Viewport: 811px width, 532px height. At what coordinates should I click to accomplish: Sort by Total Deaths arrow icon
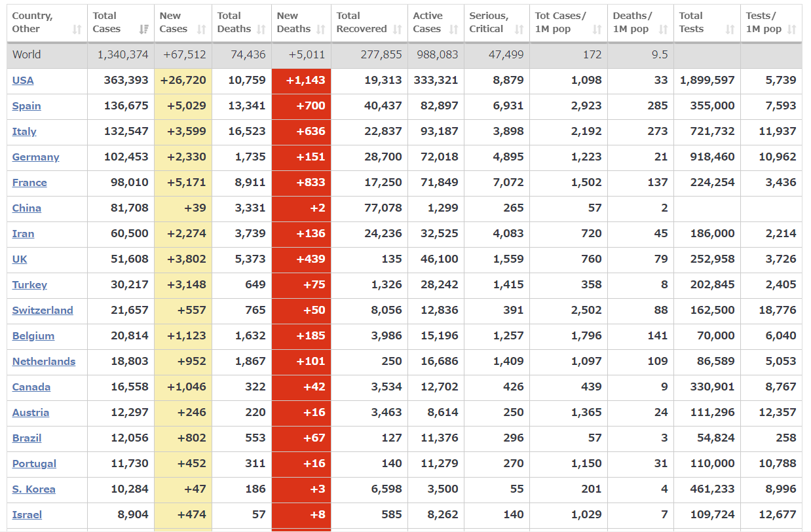(x=261, y=29)
